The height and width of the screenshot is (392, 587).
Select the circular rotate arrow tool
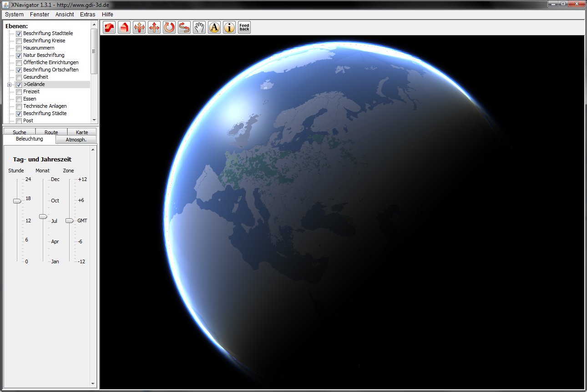pos(169,27)
